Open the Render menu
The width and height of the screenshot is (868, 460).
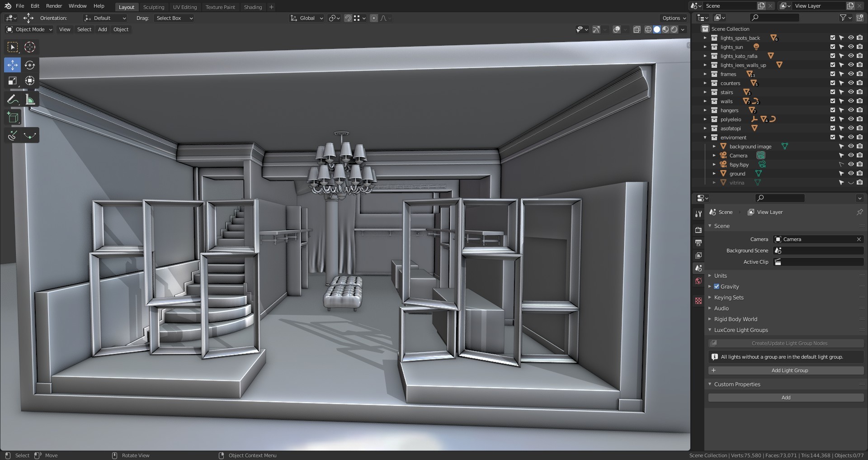[54, 6]
